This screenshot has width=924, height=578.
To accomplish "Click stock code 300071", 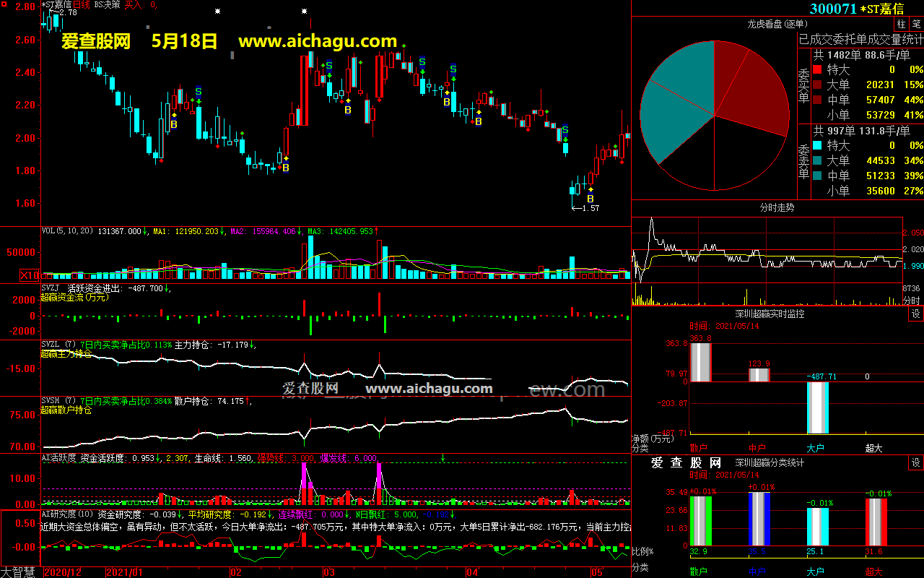I will coord(833,9).
